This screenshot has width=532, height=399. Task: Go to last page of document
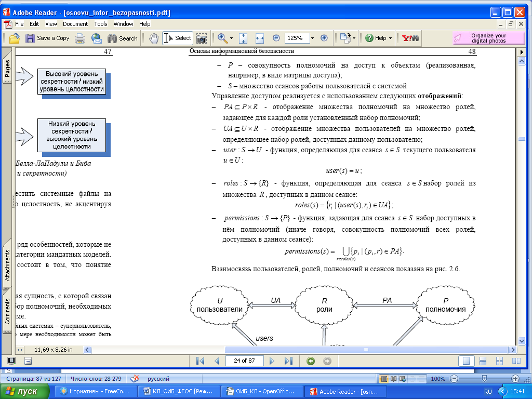pos(288,361)
